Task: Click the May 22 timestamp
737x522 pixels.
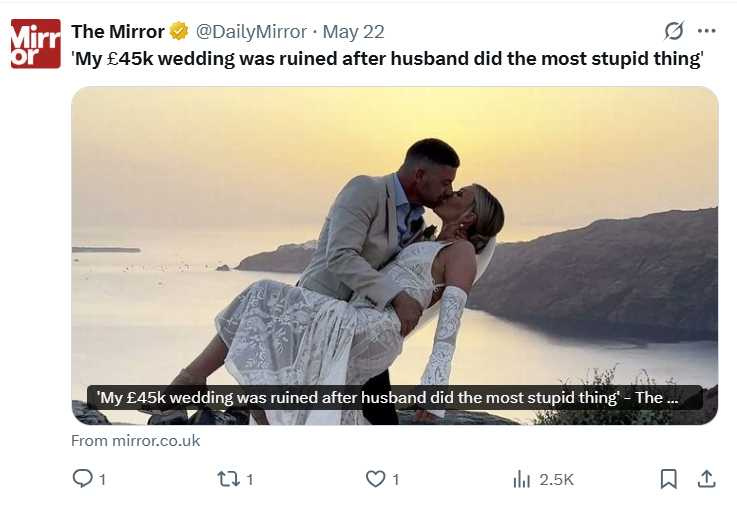Action: 353,32
